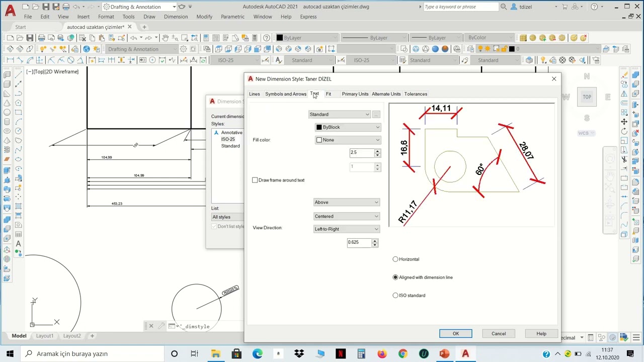
Task: Click the Cut (scissors) icon in the toolbar
Action: click(x=83, y=38)
